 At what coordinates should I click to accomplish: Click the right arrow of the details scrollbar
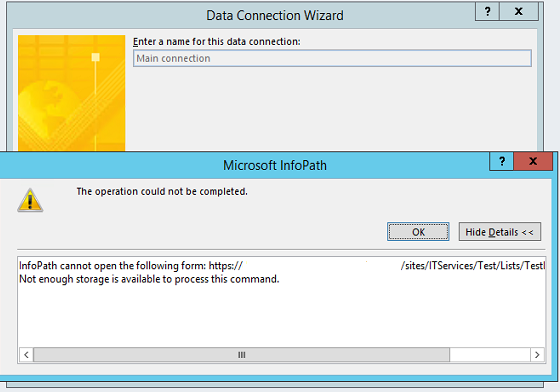coord(537,355)
